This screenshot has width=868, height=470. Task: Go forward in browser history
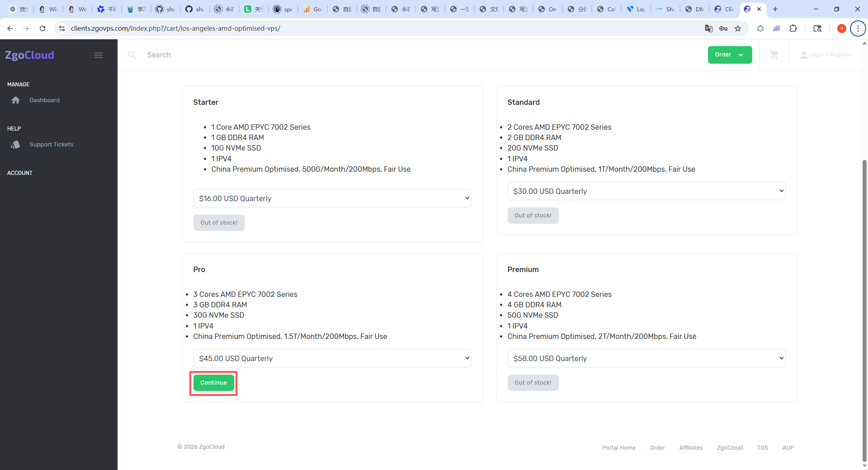click(x=26, y=28)
